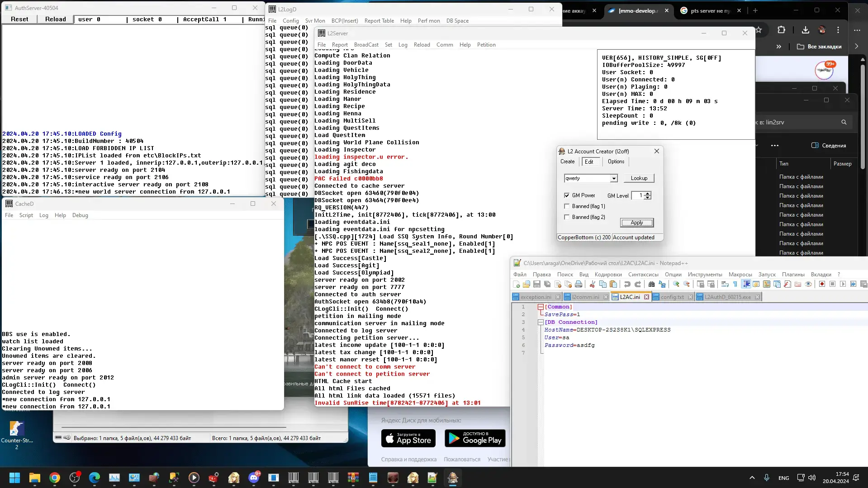Click Zoom In icon in Notepad++
The image size is (868, 488).
(x=676, y=284)
